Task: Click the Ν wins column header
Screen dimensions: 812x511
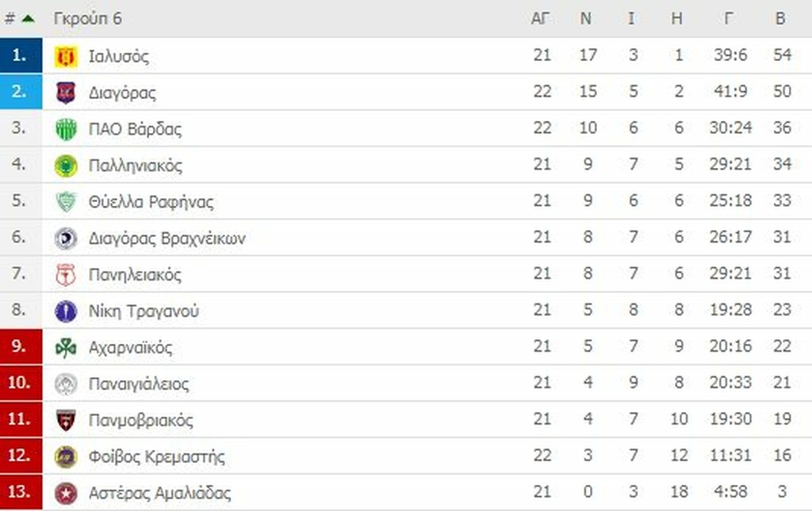Action: [588, 17]
